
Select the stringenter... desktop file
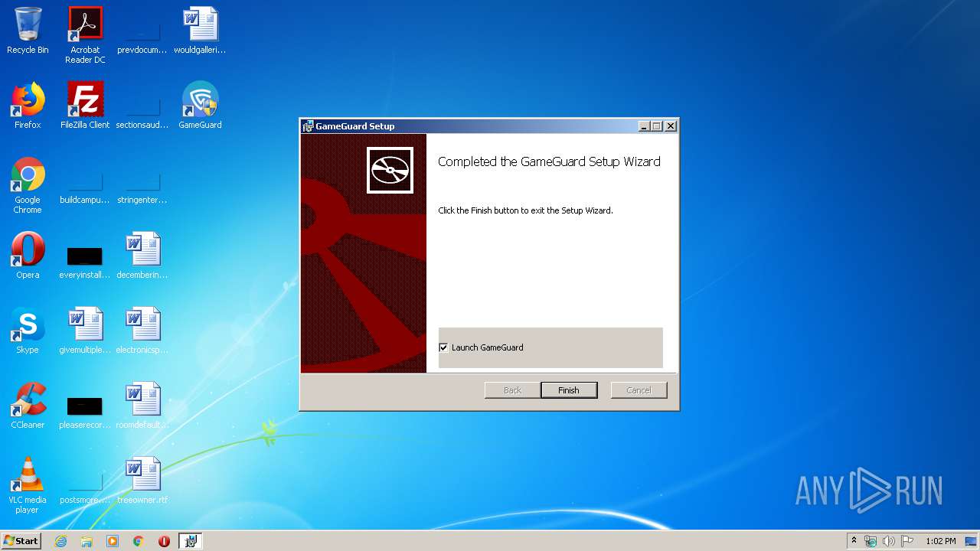pos(142,181)
